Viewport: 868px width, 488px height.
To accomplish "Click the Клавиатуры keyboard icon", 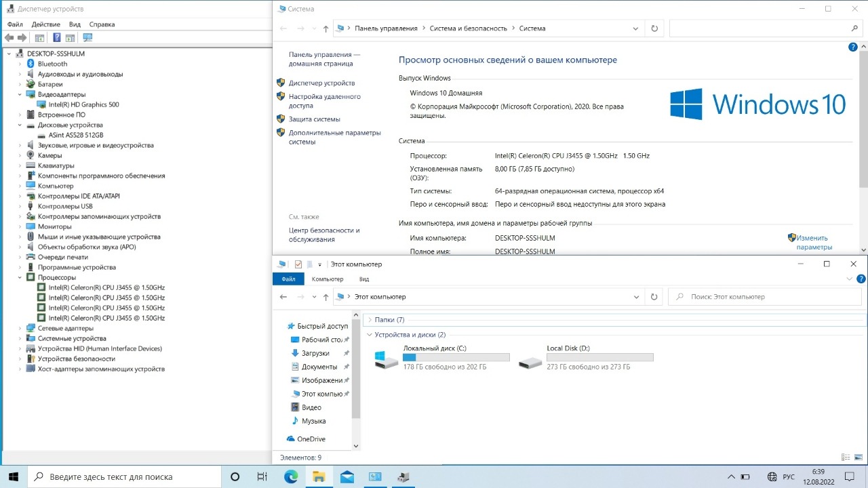I will [x=31, y=165].
